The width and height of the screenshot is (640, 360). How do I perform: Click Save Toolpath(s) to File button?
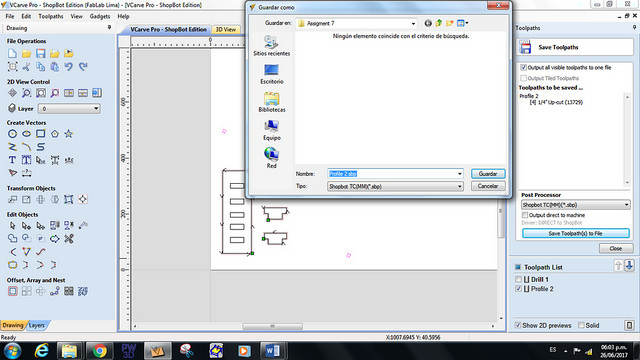pyautogui.click(x=576, y=233)
